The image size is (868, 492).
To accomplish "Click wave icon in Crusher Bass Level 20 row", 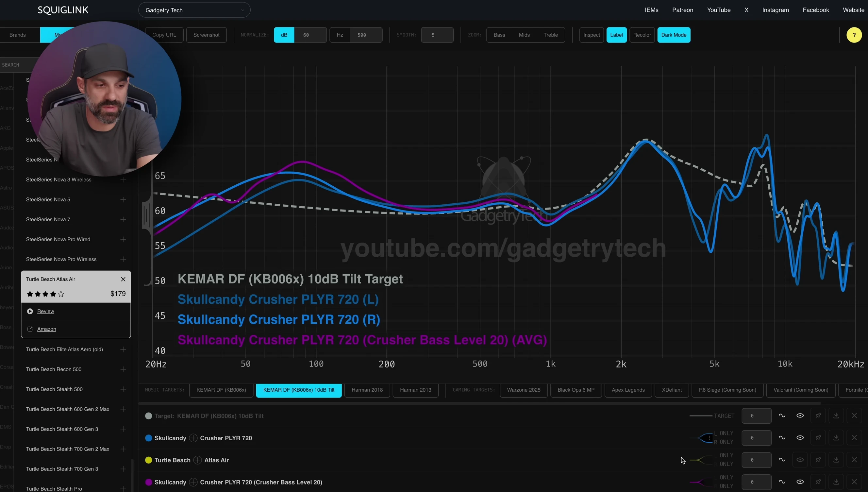I will tap(782, 482).
